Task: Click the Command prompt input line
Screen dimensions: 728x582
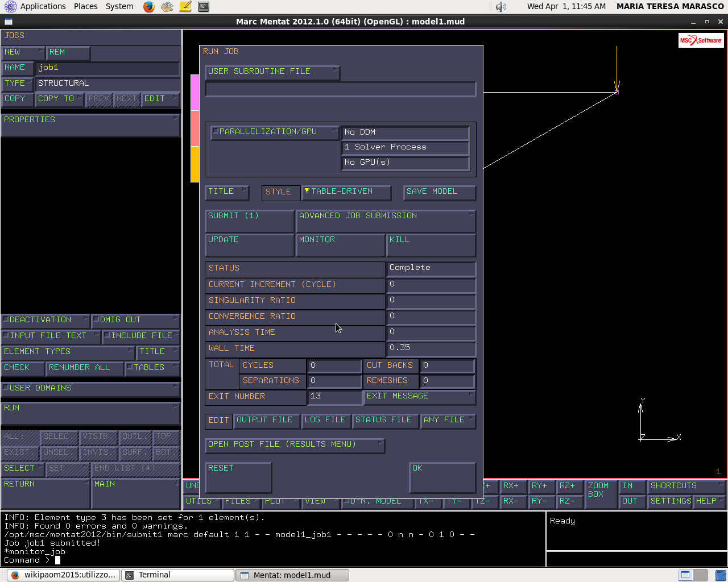Action: pyautogui.click(x=273, y=560)
